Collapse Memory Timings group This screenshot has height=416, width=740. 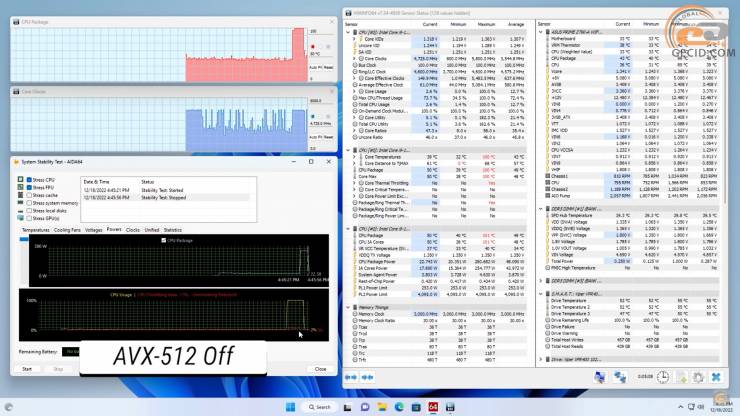(x=348, y=307)
